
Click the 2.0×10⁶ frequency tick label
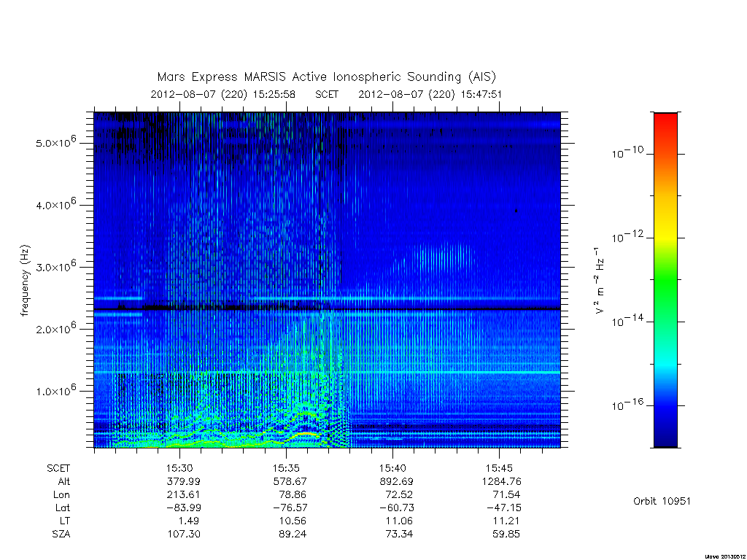click(55, 328)
